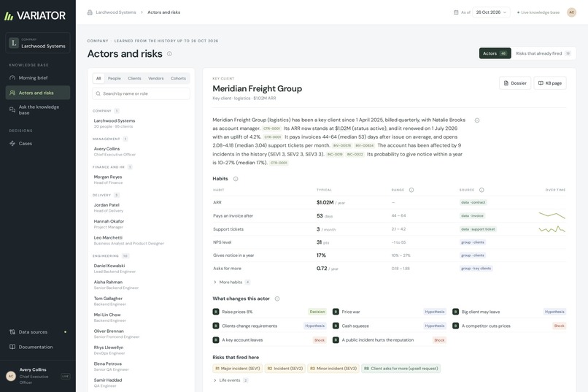Click the Pays an invoice after sparkline
The image size is (588, 392).
pyautogui.click(x=552, y=215)
